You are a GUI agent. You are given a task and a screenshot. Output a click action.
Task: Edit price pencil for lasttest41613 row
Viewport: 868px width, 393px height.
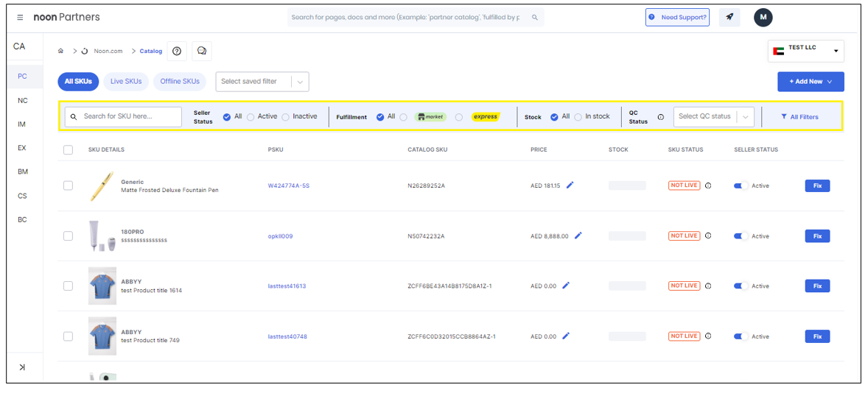coord(566,286)
